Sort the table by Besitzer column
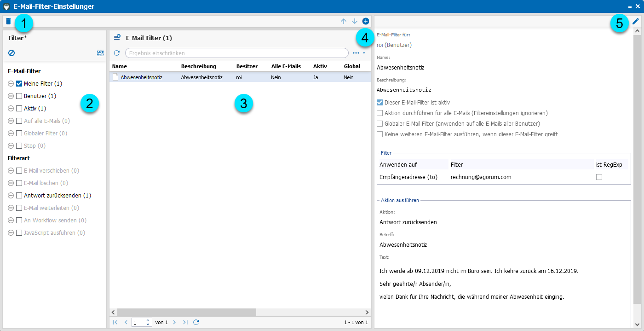 point(247,66)
